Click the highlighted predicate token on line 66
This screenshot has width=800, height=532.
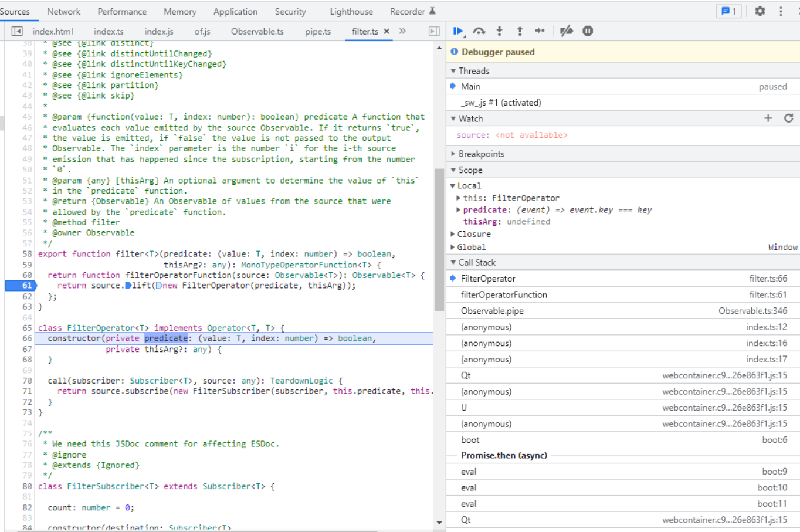[x=166, y=338]
